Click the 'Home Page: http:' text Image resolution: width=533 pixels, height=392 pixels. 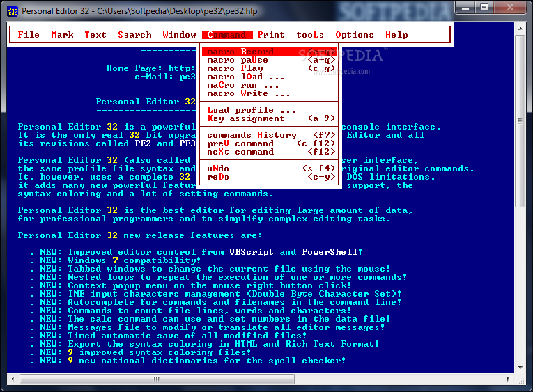(x=151, y=68)
